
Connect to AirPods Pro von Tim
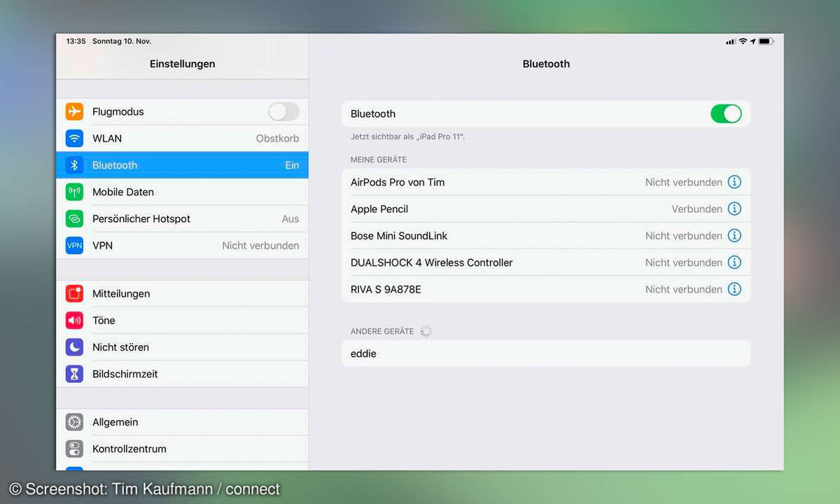point(546,182)
